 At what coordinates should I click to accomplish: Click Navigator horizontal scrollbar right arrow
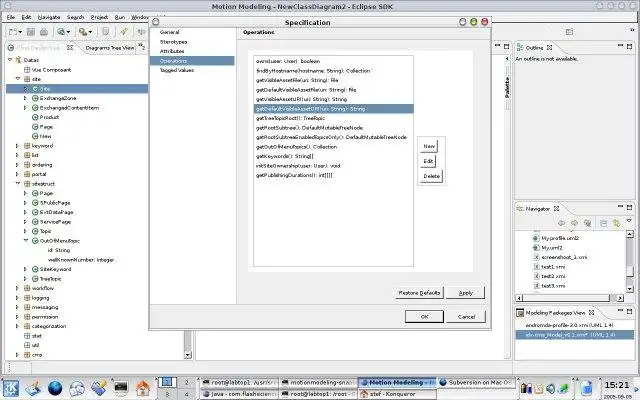pyautogui.click(x=620, y=298)
